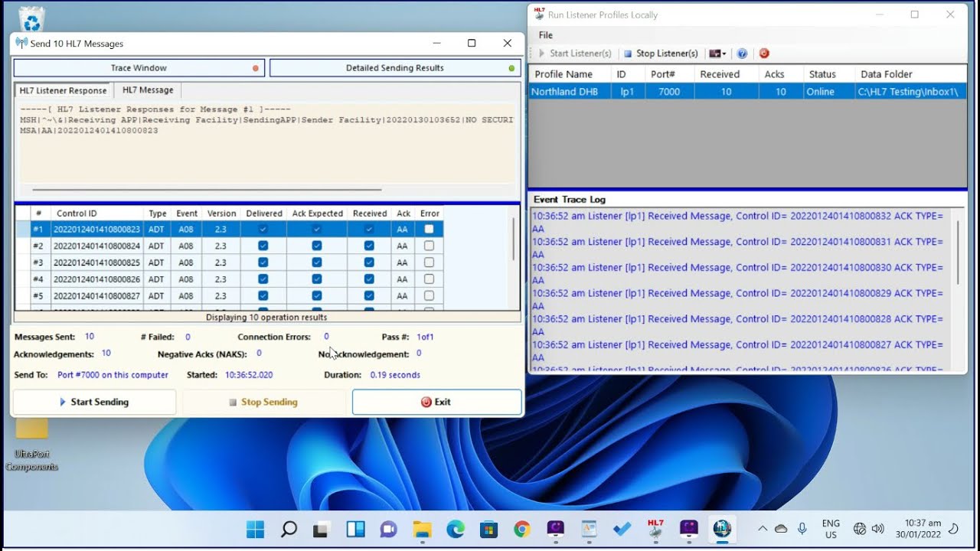Toggle Received checkbox for message #5
The height and width of the screenshot is (551, 980).
pyautogui.click(x=369, y=295)
